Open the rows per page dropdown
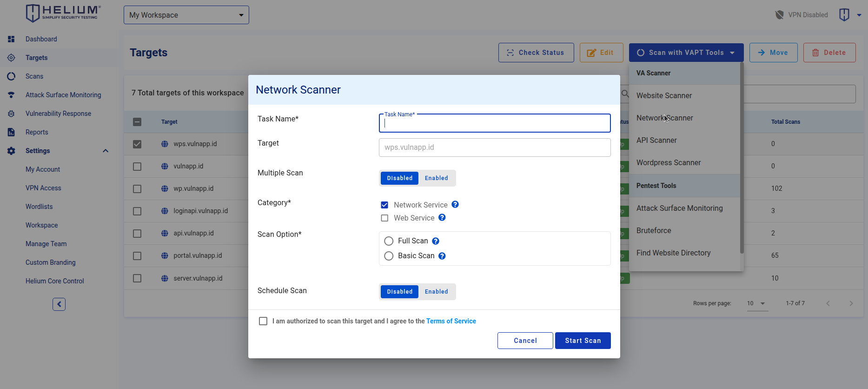868x389 pixels. [756, 303]
